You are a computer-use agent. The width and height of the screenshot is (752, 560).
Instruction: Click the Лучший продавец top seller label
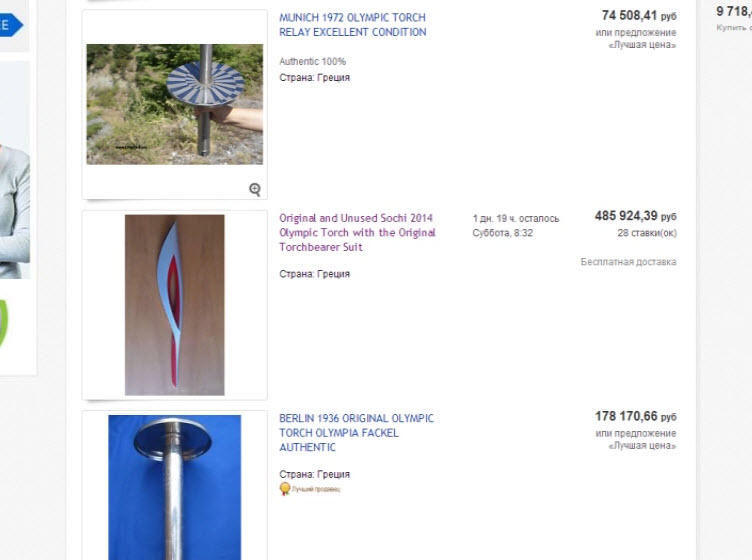point(316,490)
